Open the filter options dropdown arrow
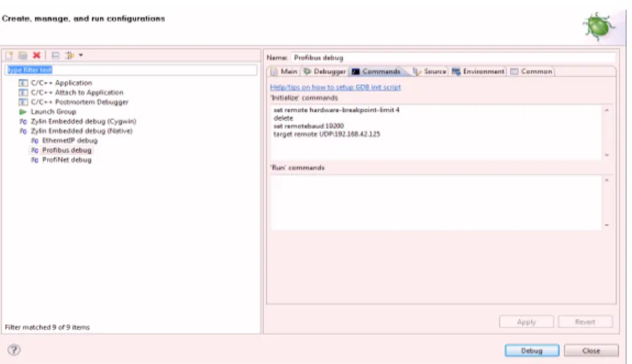This screenshot has height=364, width=632. click(81, 55)
